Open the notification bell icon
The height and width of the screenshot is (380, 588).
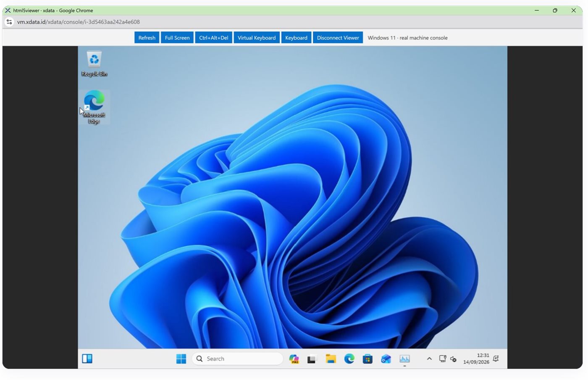(496, 359)
